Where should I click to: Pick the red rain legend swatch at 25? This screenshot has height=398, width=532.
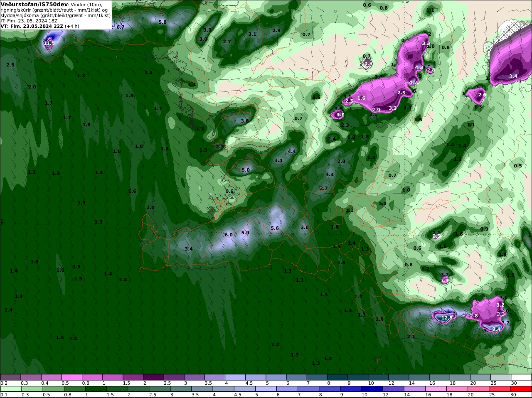(500, 389)
